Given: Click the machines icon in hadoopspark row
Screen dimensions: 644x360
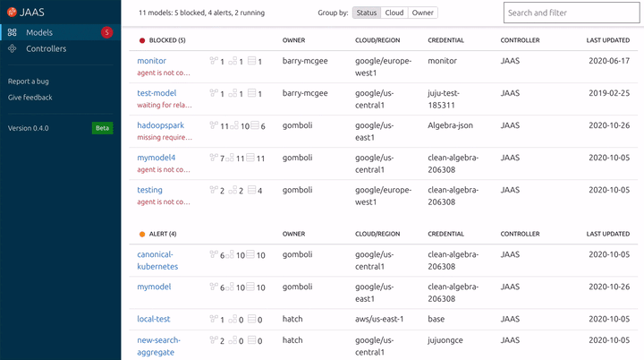Looking at the screenshot, I should click(x=255, y=124).
